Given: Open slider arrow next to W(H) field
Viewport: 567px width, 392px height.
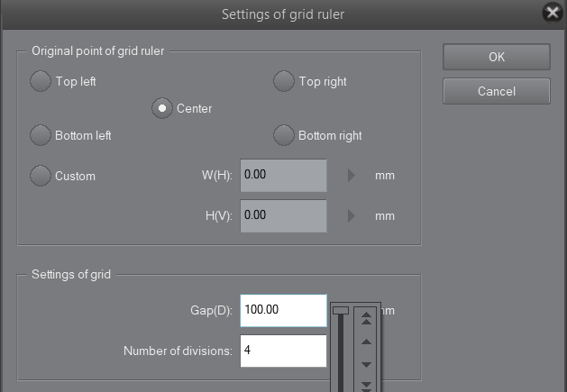Looking at the screenshot, I should (352, 176).
